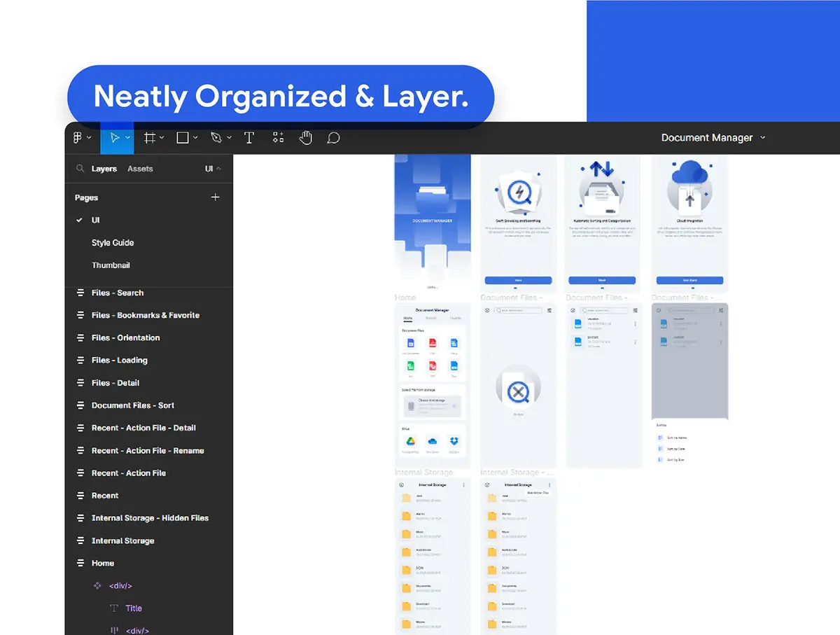
Task: Select the Frame tool
Action: [x=149, y=138]
